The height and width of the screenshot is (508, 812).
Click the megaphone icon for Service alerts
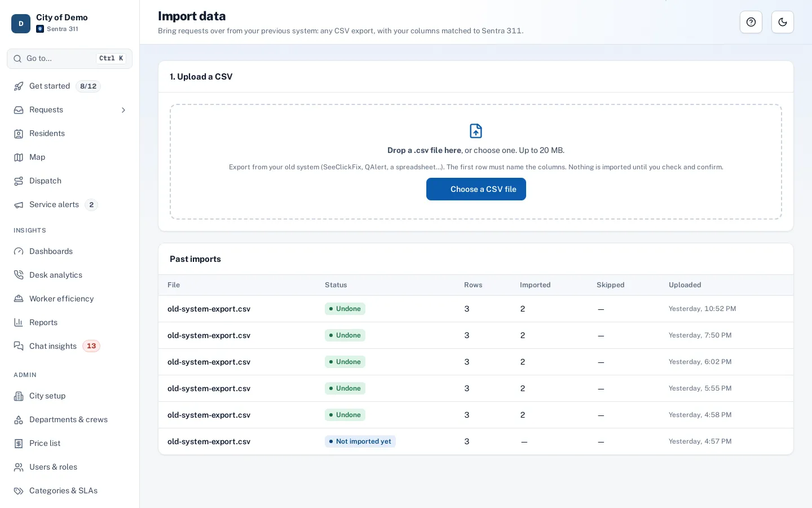19,205
